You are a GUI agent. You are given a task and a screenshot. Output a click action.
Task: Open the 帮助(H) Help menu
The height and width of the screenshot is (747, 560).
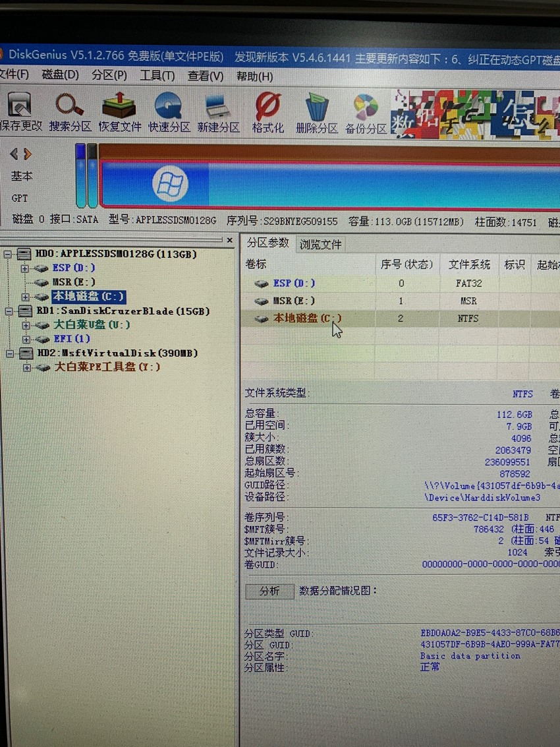point(254,76)
